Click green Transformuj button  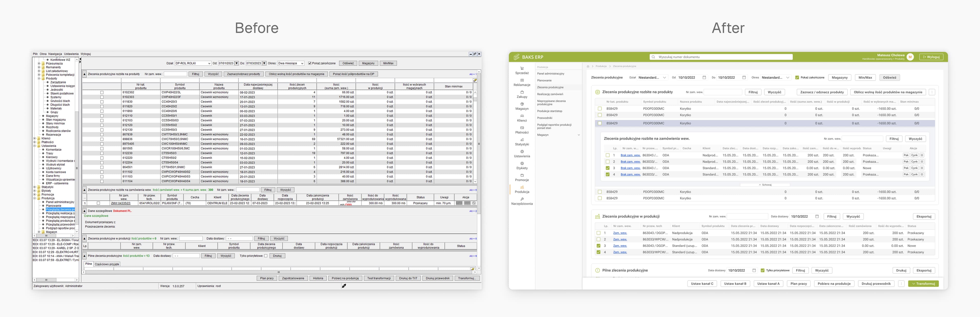pos(923,284)
